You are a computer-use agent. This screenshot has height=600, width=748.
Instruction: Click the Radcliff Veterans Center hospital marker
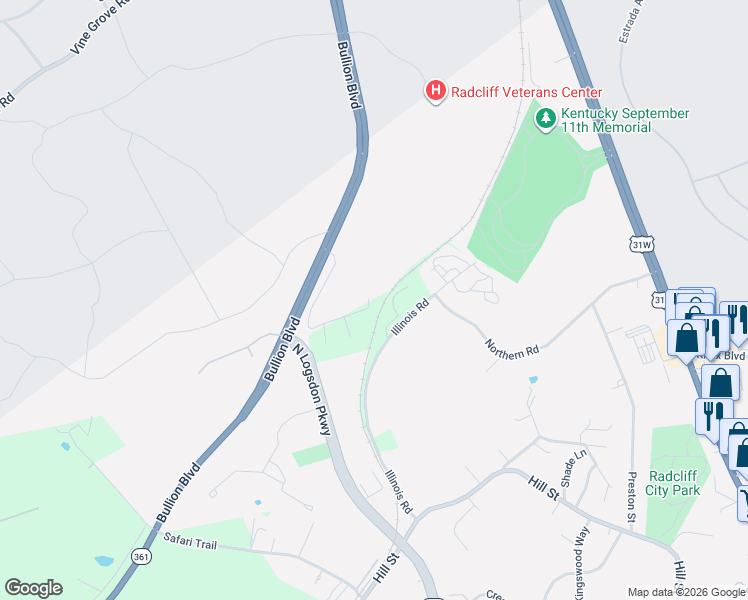(x=436, y=91)
